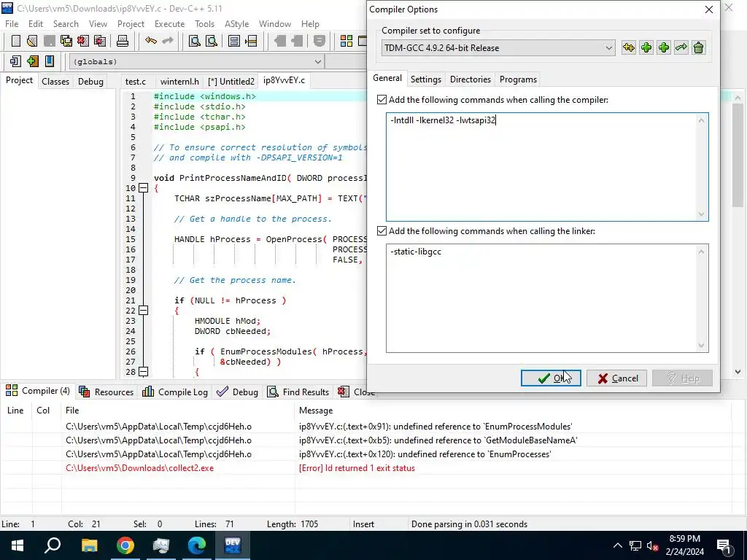This screenshot has width=747, height=560.
Task: Select the 'ld returned 1 exit status' error row
Action: point(366,468)
